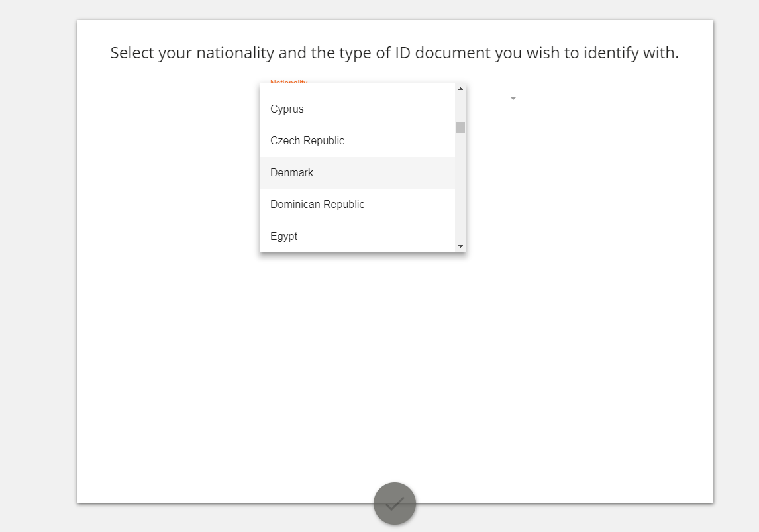Select Cyprus from the nationality list
The height and width of the screenshot is (532, 759).
point(357,109)
